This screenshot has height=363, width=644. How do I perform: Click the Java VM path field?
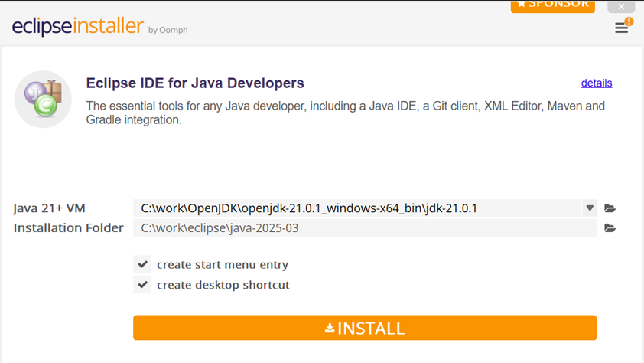point(357,208)
